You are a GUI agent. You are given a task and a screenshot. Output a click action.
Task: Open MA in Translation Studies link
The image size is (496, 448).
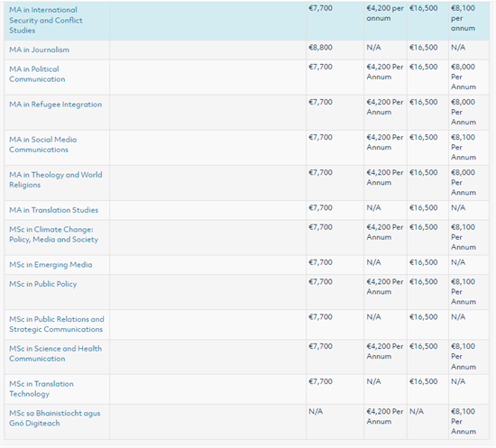pos(53,210)
